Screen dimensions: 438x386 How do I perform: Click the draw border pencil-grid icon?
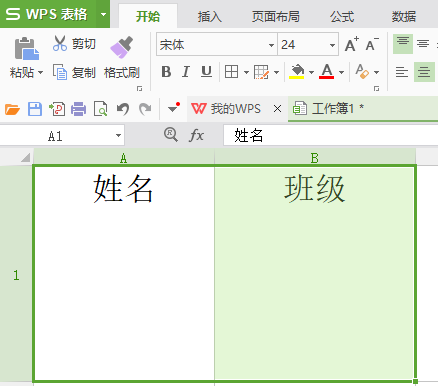[x=261, y=72]
